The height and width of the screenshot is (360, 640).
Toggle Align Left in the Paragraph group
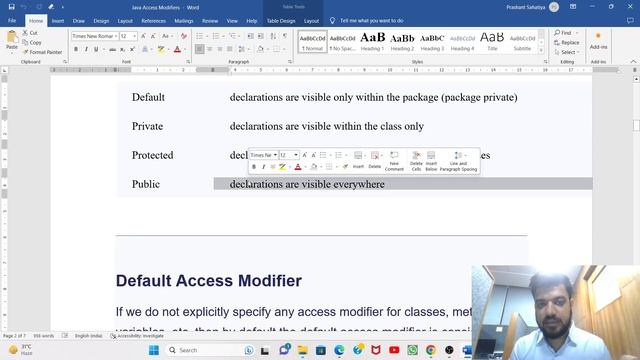point(200,49)
